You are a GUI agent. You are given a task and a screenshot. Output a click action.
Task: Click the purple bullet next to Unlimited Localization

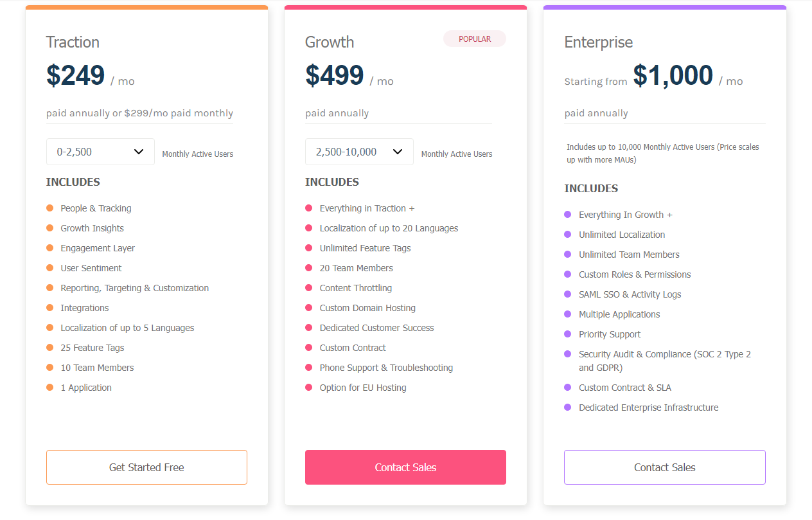(x=567, y=235)
